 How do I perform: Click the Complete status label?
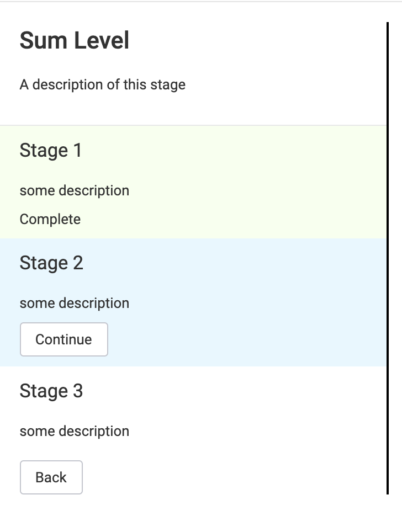(50, 219)
